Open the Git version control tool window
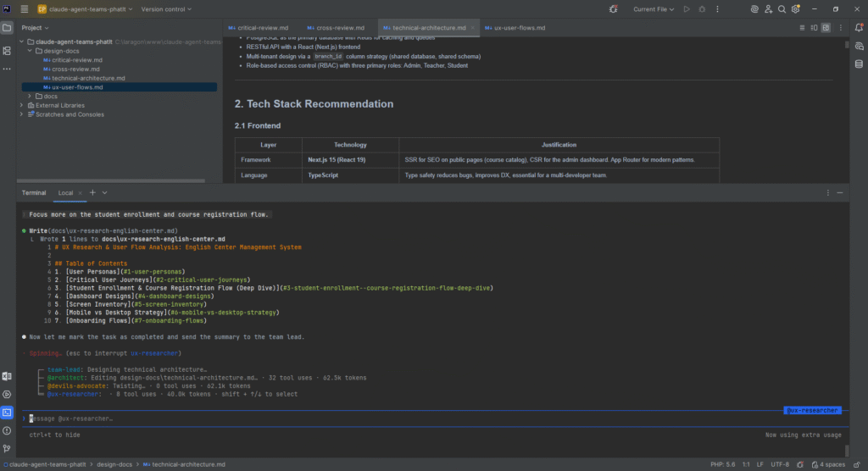Image resolution: width=868 pixels, height=471 pixels. coord(7,448)
